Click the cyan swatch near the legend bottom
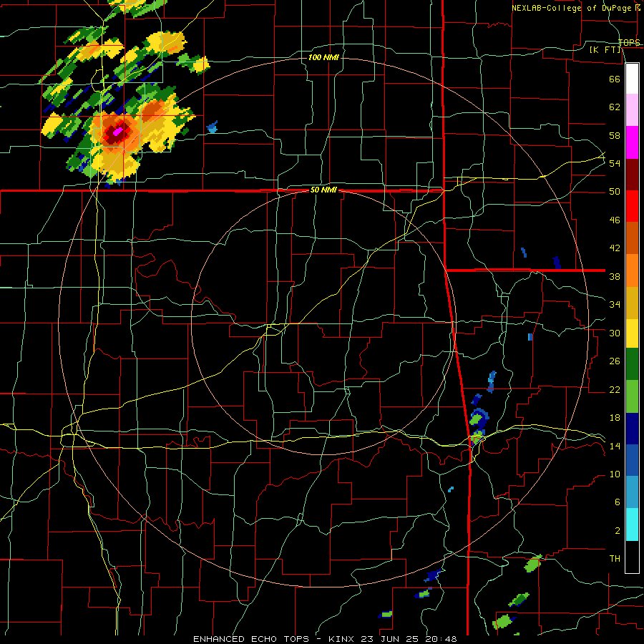The height and width of the screenshot is (644, 644). coord(632,525)
